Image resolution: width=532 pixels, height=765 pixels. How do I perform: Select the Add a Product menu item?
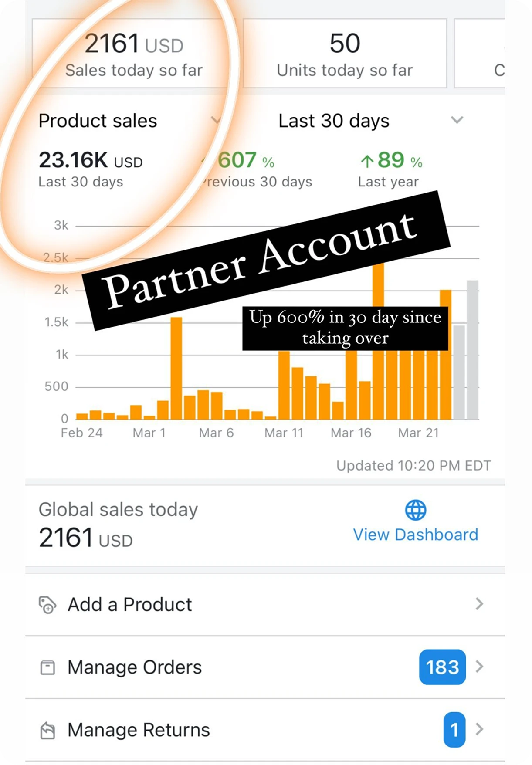pyautogui.click(x=130, y=605)
